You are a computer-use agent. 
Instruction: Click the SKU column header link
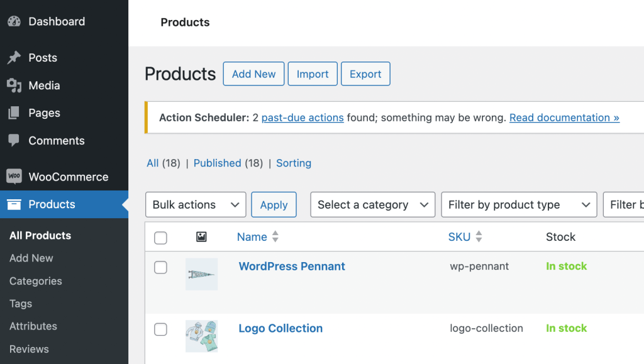[x=459, y=237]
